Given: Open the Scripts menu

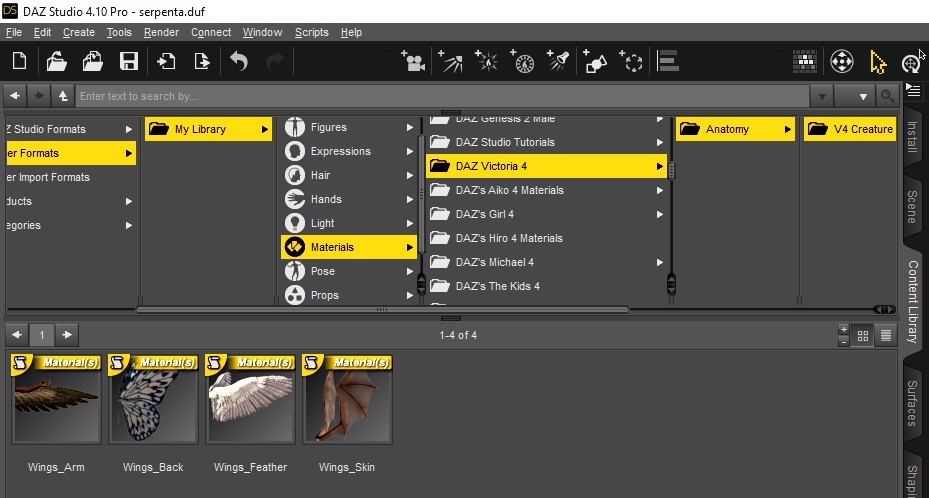Looking at the screenshot, I should pos(312,32).
